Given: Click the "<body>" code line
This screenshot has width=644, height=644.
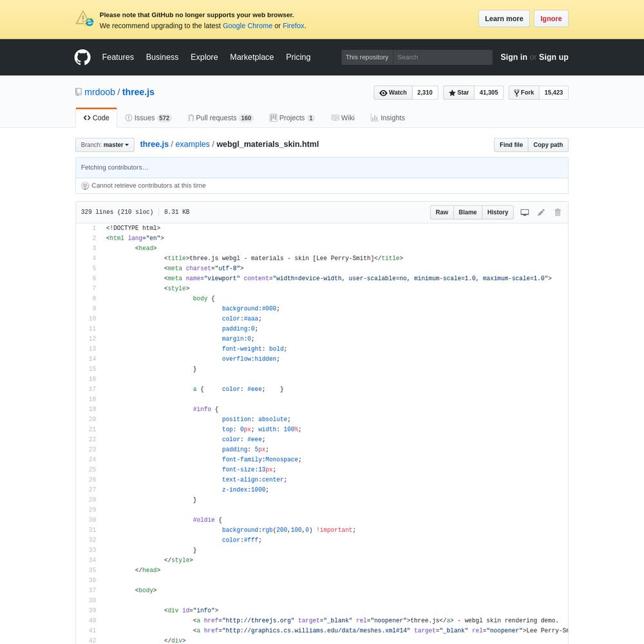Looking at the screenshot, I should [146, 590].
